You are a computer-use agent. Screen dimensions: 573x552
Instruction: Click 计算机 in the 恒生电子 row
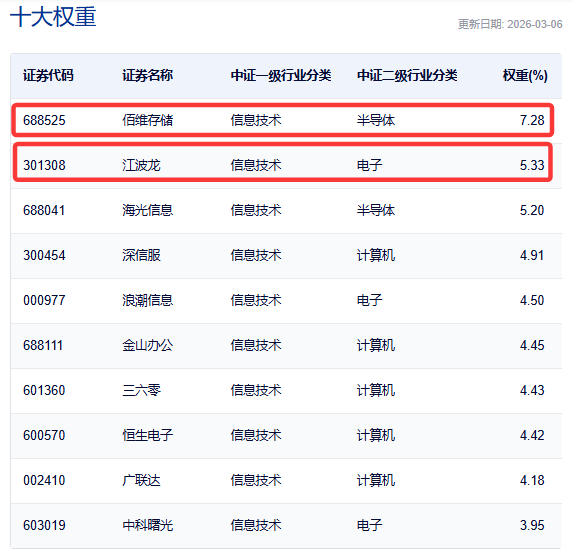pyautogui.click(x=376, y=435)
